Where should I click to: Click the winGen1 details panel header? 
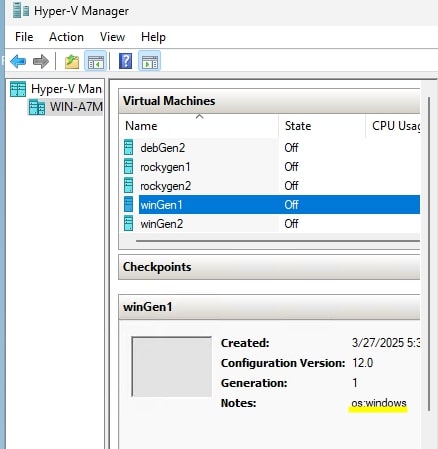coord(269,307)
